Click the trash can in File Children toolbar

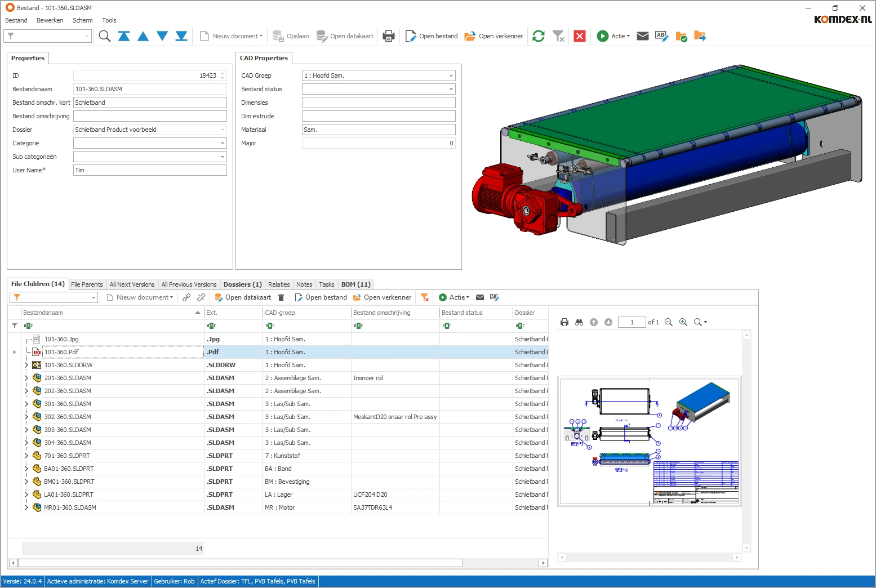[281, 297]
